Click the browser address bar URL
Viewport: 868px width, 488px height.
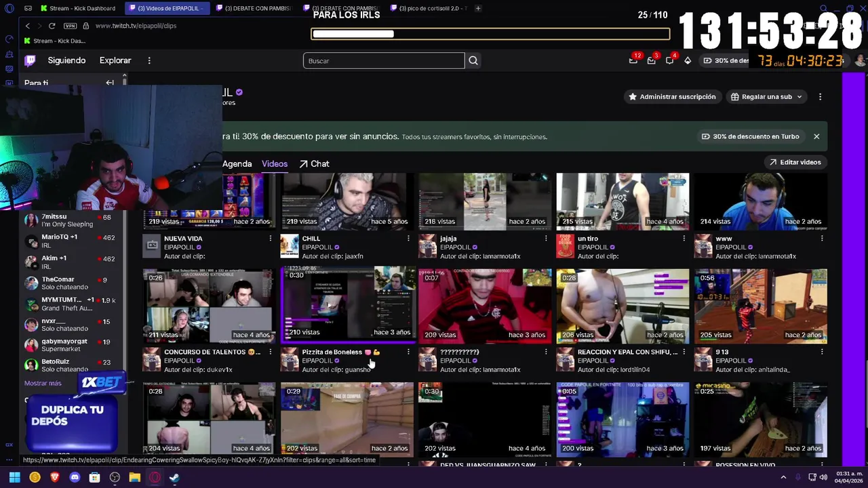(136, 26)
